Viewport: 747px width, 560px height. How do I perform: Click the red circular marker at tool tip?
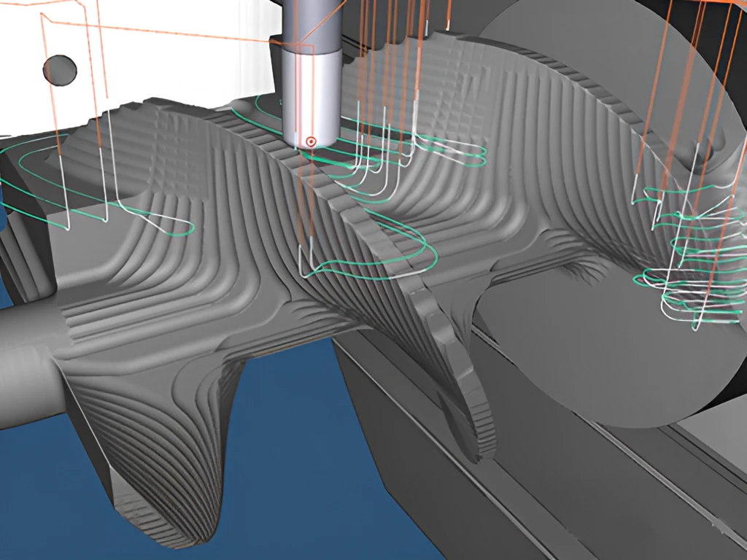click(311, 141)
